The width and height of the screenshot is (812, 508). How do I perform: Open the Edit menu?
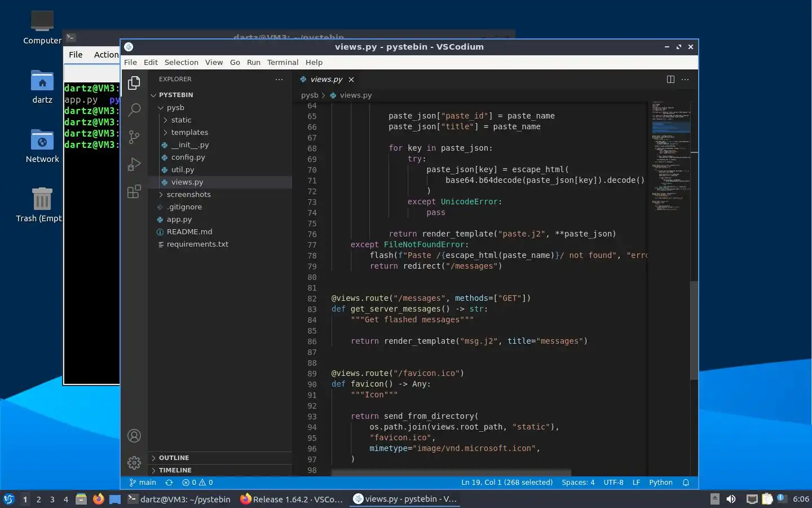tap(151, 63)
